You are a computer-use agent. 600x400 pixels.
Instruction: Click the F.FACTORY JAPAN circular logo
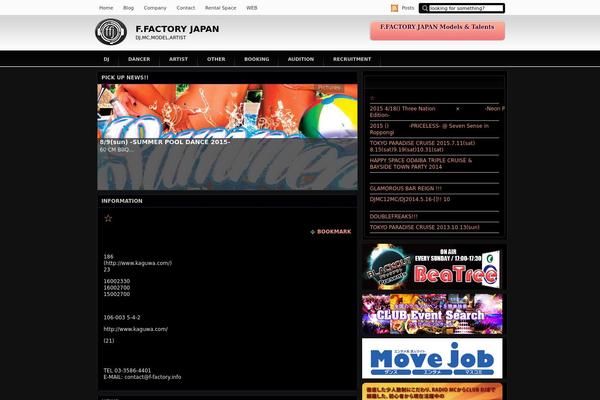coord(111,32)
